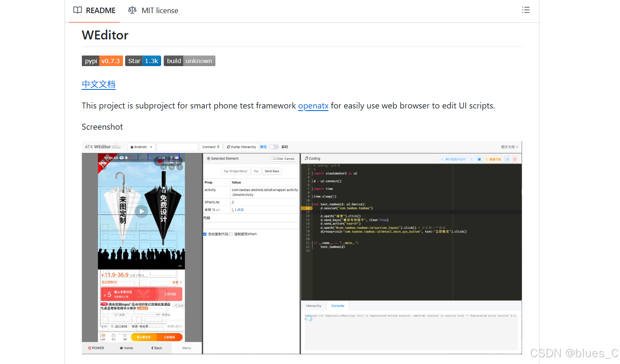The width and height of the screenshot is (620, 364).
Task: Click the Home button below phone screen
Action: coord(126,348)
